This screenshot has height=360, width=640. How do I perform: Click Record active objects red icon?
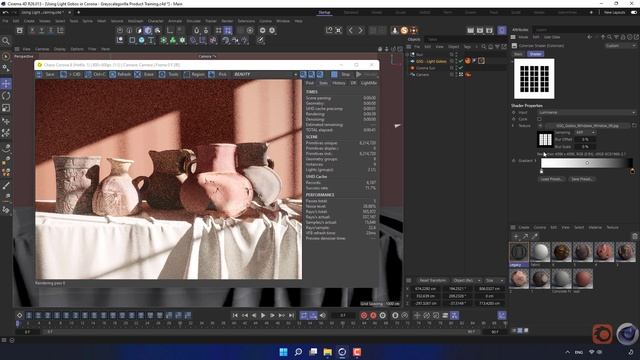point(364,315)
